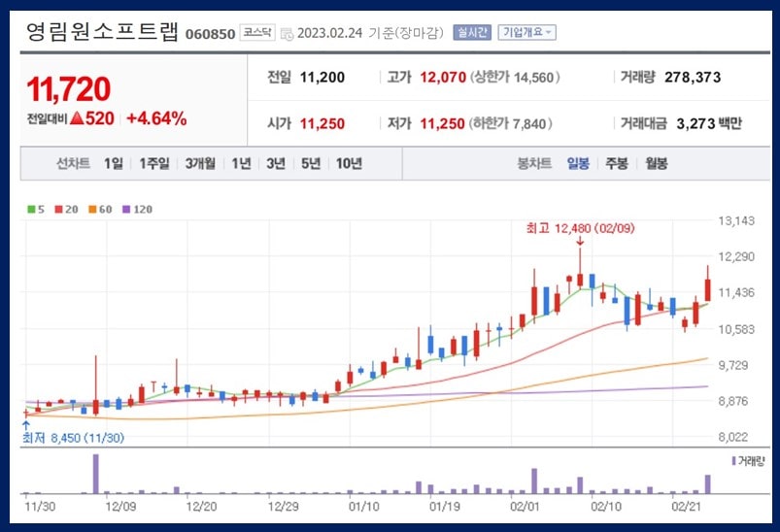Image resolution: width=780 pixels, height=532 pixels.
Task: Click the 실시간 button
Action: (x=472, y=33)
